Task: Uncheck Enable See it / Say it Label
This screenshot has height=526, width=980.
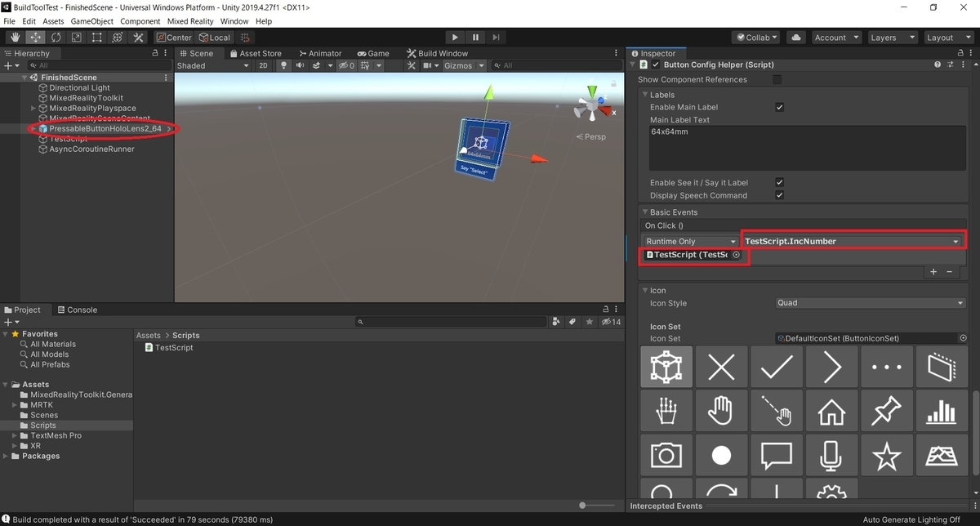Action: tap(779, 183)
